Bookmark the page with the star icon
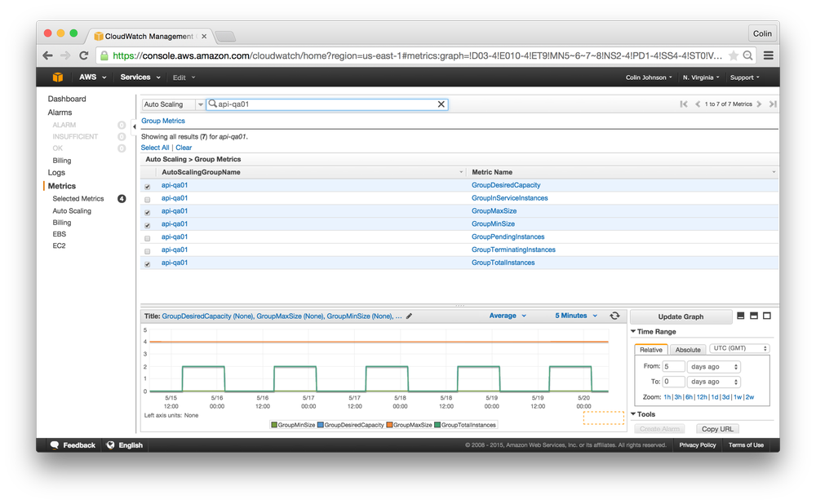Screen dimensions: 816x504 click(734, 55)
